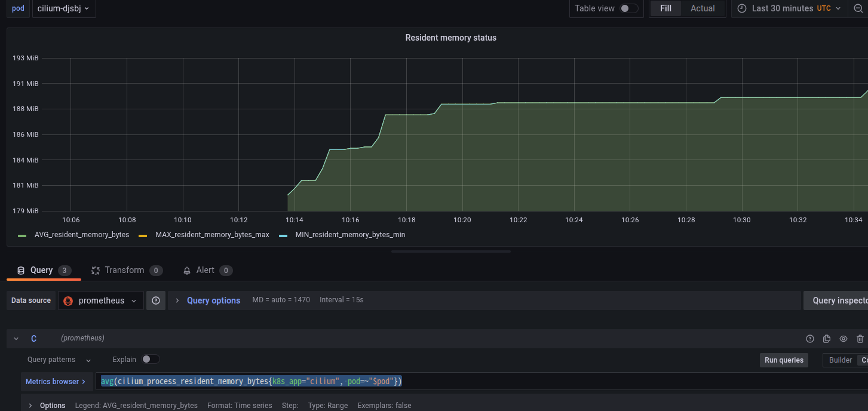Open the Metrics browser
This screenshot has width=868, height=411.
(x=56, y=381)
